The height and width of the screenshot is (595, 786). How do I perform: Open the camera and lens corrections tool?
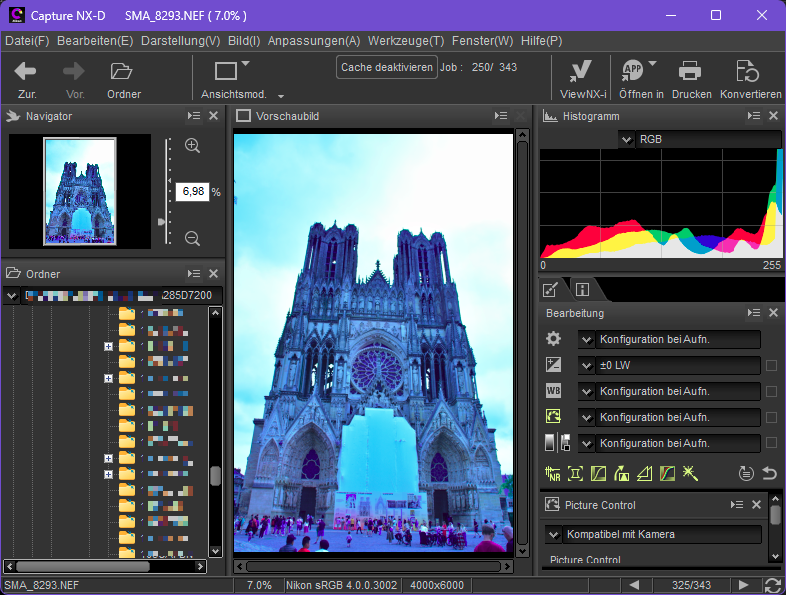pos(575,473)
